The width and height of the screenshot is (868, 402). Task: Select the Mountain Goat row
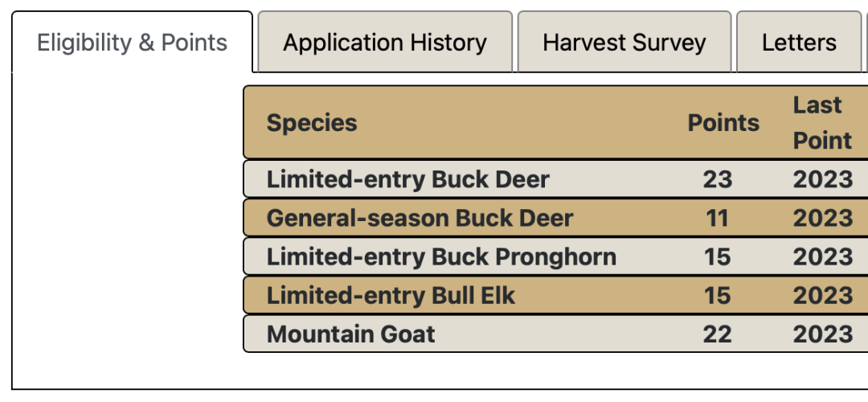click(x=556, y=334)
